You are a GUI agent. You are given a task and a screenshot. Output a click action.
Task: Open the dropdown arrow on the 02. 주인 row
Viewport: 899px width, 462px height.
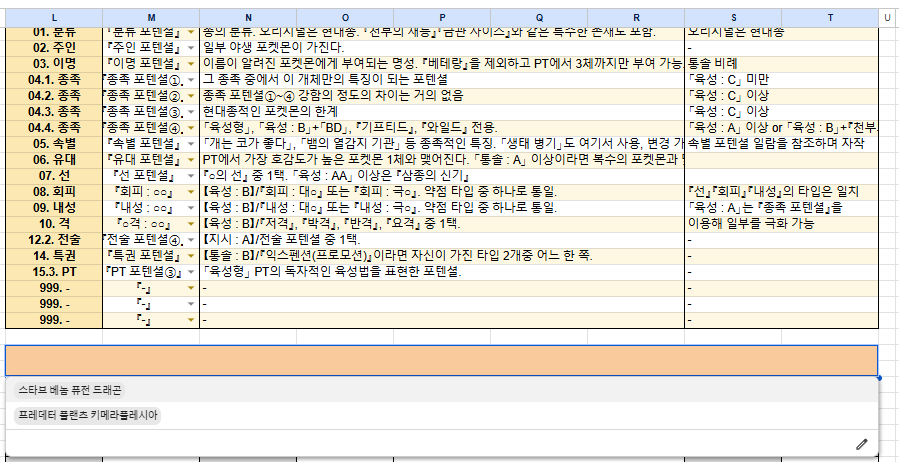point(191,48)
